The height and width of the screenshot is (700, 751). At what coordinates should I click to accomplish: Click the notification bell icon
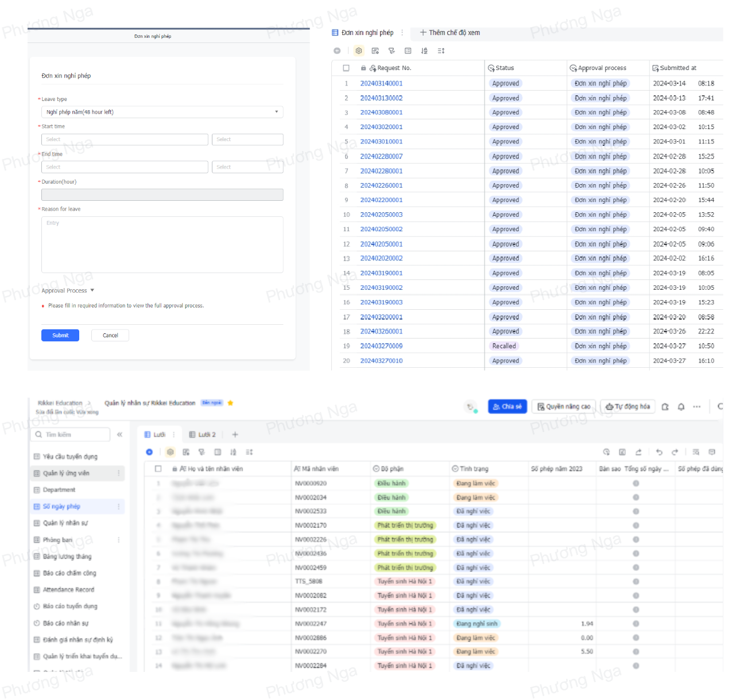click(681, 407)
